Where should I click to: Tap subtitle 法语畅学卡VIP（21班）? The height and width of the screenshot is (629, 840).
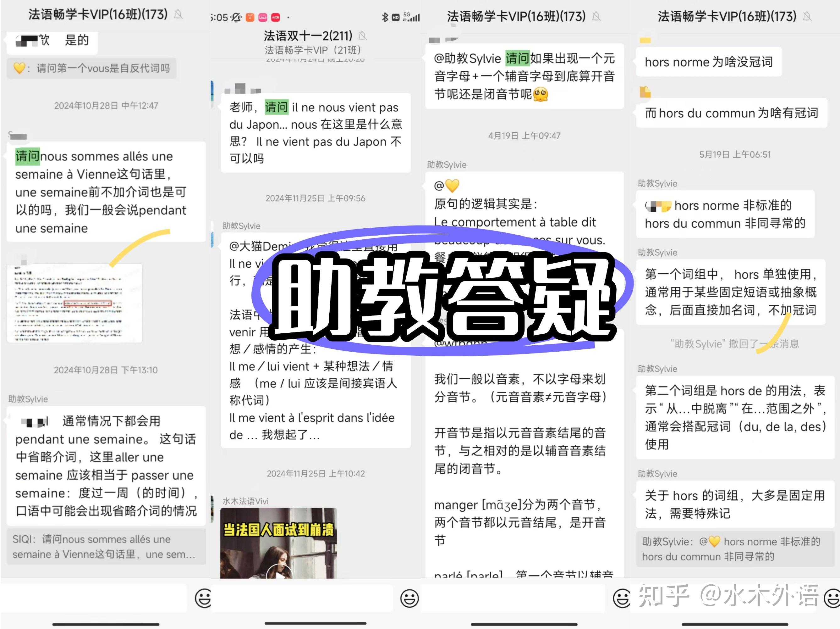pyautogui.click(x=313, y=50)
